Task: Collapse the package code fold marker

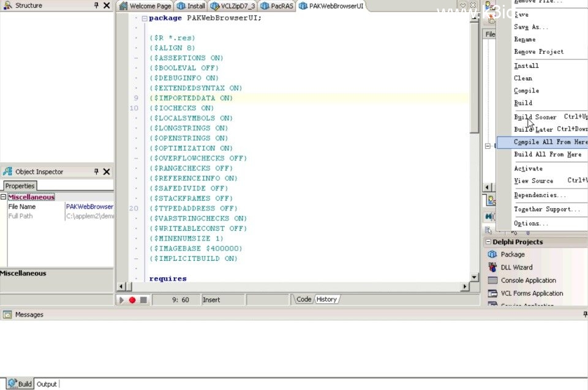Action: click(x=145, y=18)
